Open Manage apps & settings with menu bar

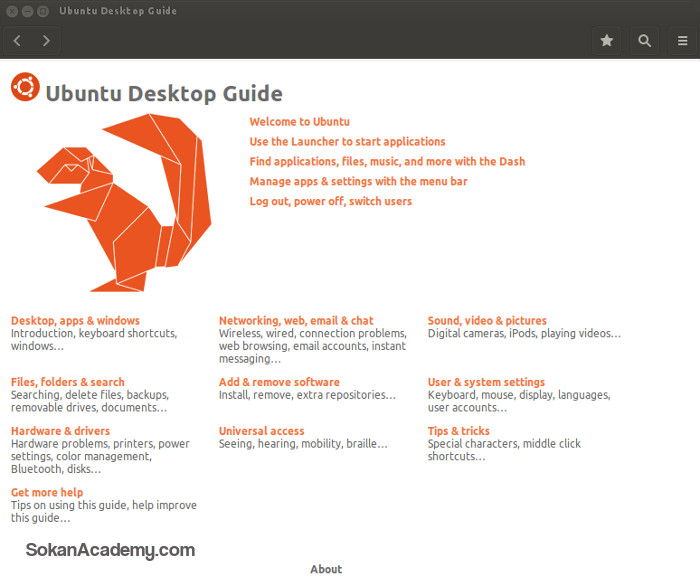point(358,182)
